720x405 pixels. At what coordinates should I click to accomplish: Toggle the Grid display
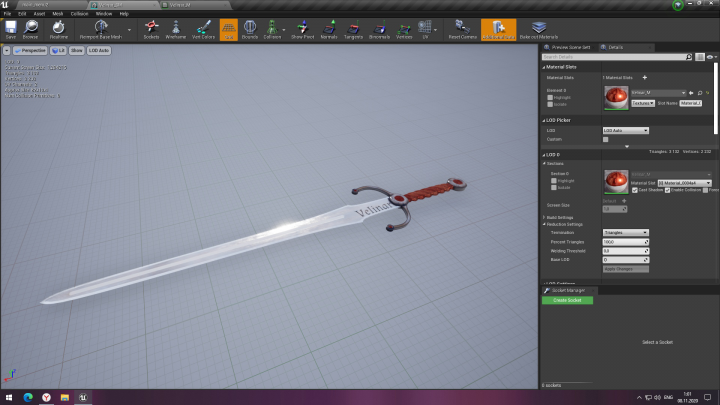[x=228, y=29]
